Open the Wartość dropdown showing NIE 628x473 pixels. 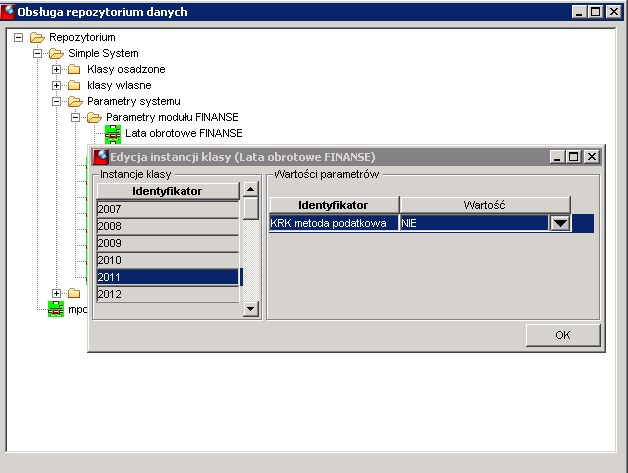point(560,223)
